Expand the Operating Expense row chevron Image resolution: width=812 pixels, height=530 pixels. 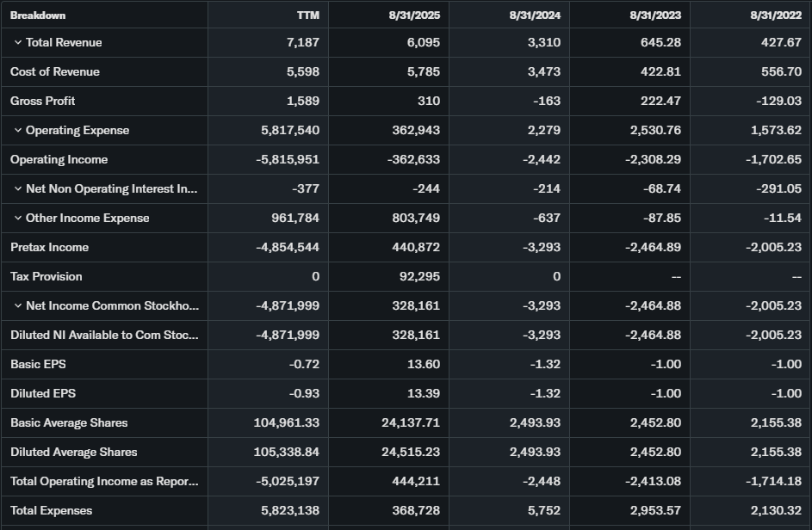(17, 131)
